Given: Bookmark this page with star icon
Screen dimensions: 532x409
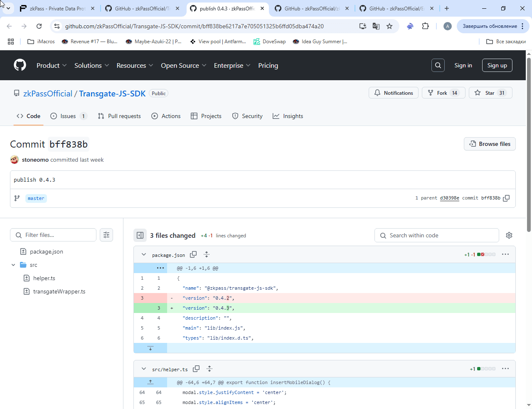Looking at the screenshot, I should pos(389,26).
